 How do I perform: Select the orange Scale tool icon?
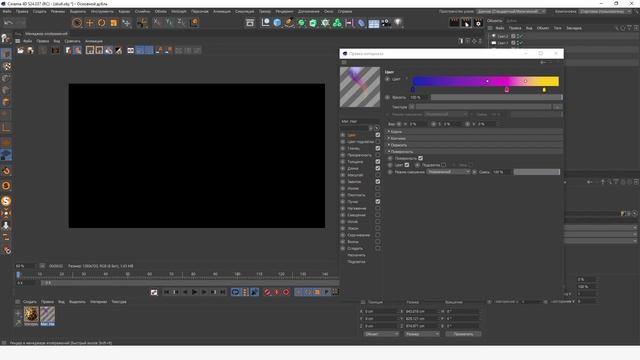point(113,23)
